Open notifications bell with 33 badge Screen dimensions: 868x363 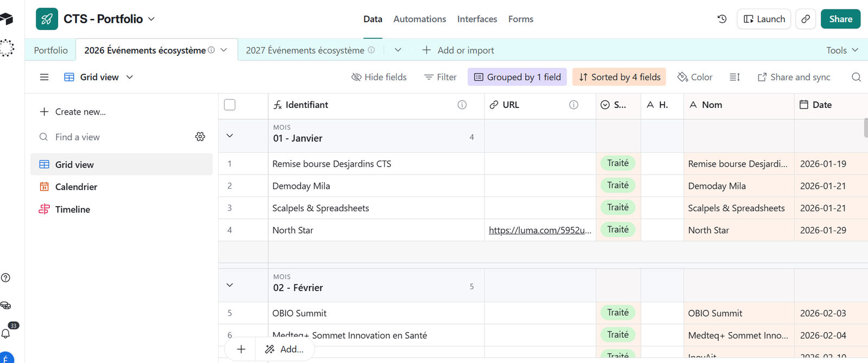click(x=7, y=333)
